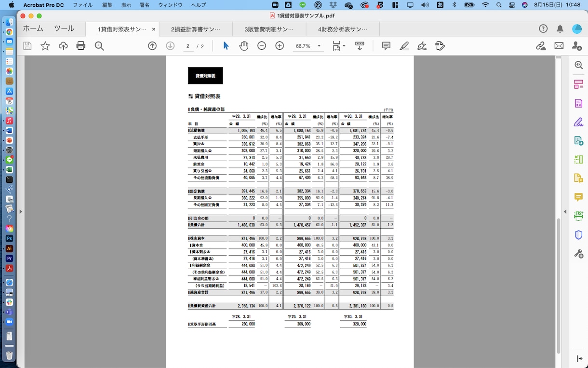Open the Acrobat Pro DC app menu
The width and height of the screenshot is (588, 368).
pos(44,5)
